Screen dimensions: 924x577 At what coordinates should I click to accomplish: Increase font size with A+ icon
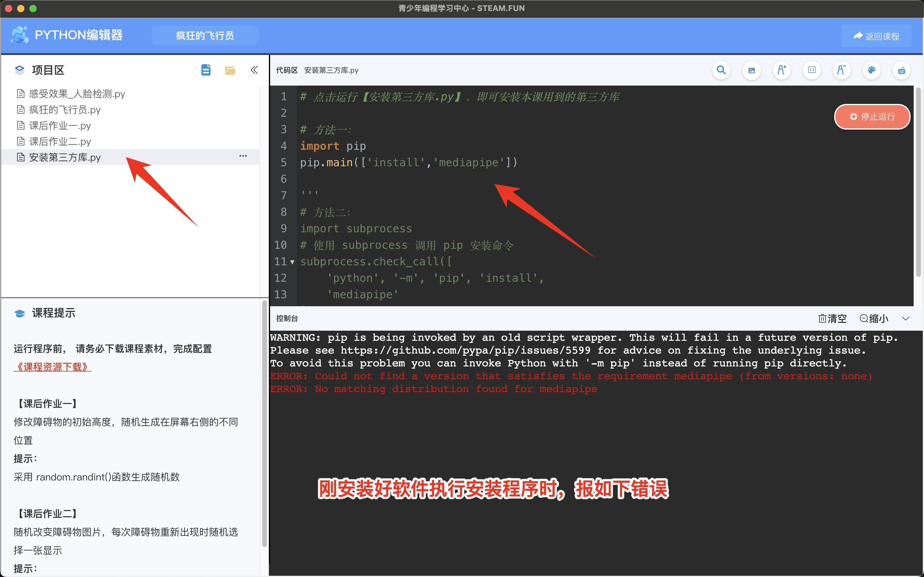(x=781, y=70)
